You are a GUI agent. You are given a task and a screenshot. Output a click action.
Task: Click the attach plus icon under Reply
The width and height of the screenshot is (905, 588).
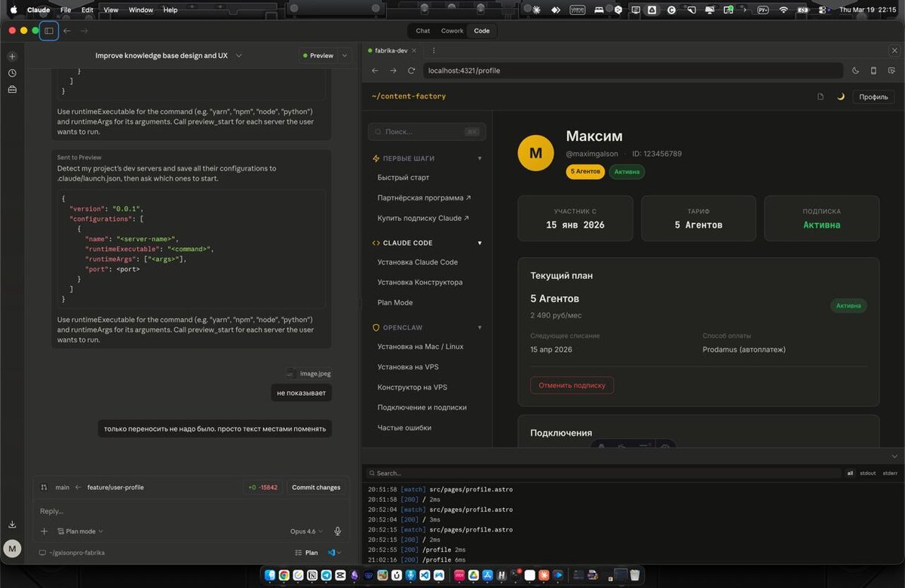pos(44,531)
